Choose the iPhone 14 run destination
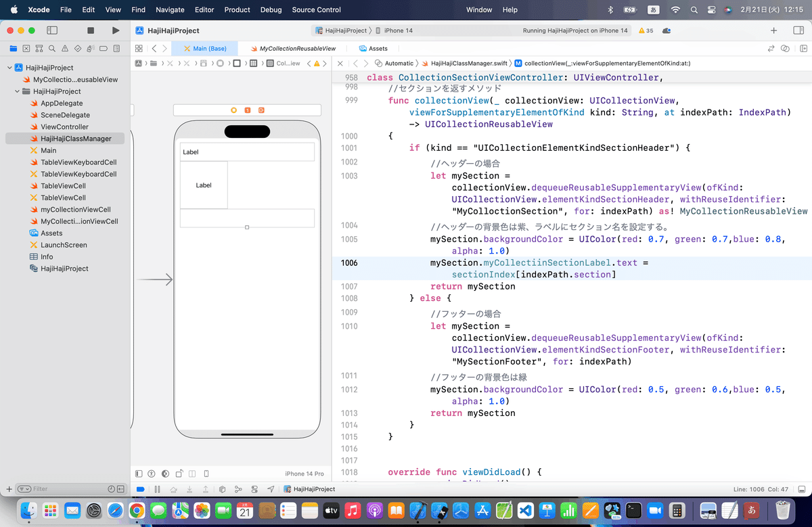This screenshot has height=527, width=812. [x=394, y=30]
